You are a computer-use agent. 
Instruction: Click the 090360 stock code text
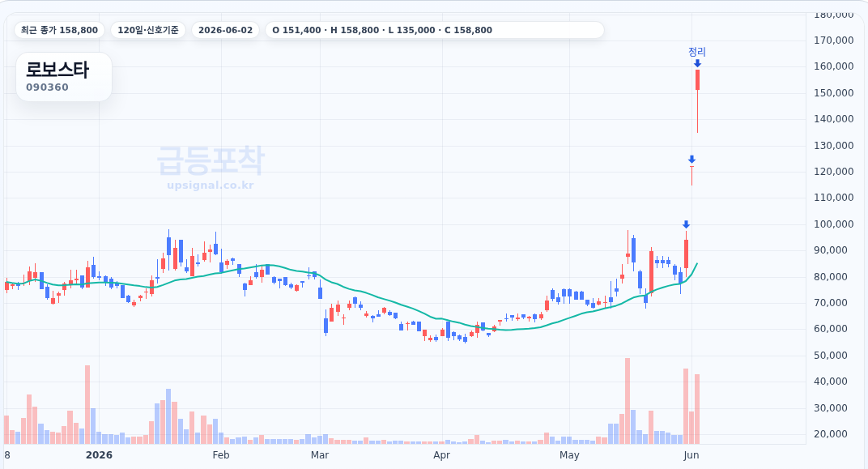47,87
